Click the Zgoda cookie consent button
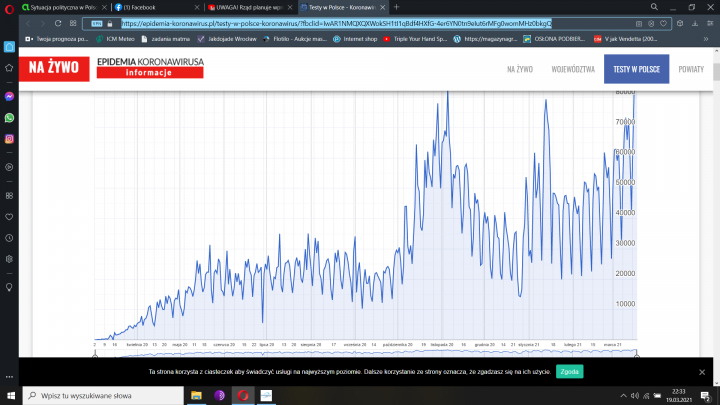 coord(569,371)
